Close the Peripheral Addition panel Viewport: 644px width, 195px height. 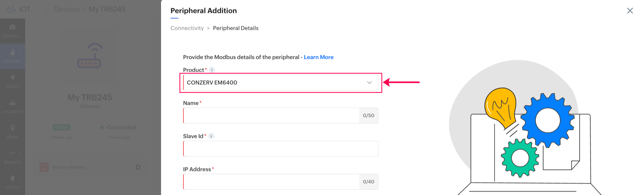(630, 11)
